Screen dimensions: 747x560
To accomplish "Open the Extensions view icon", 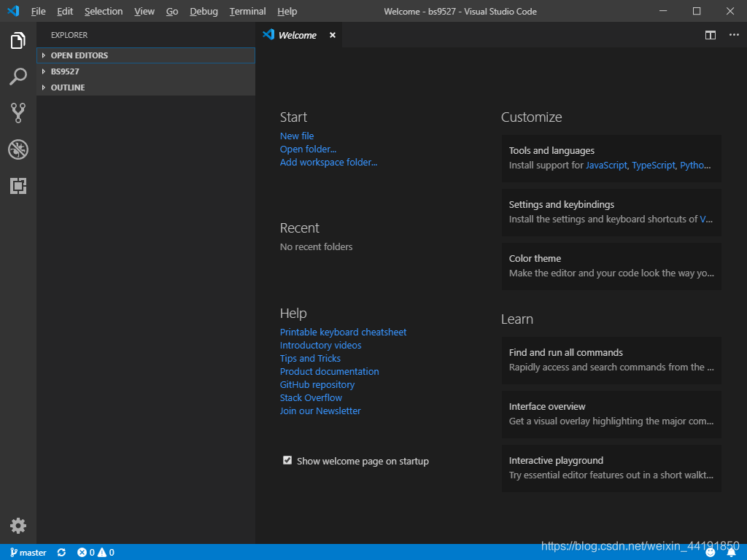I will [x=18, y=186].
